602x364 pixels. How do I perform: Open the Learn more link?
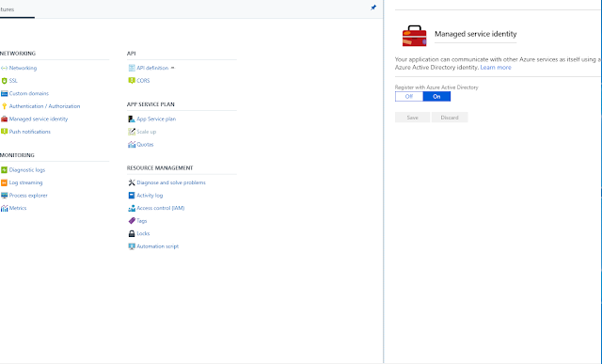click(x=496, y=67)
